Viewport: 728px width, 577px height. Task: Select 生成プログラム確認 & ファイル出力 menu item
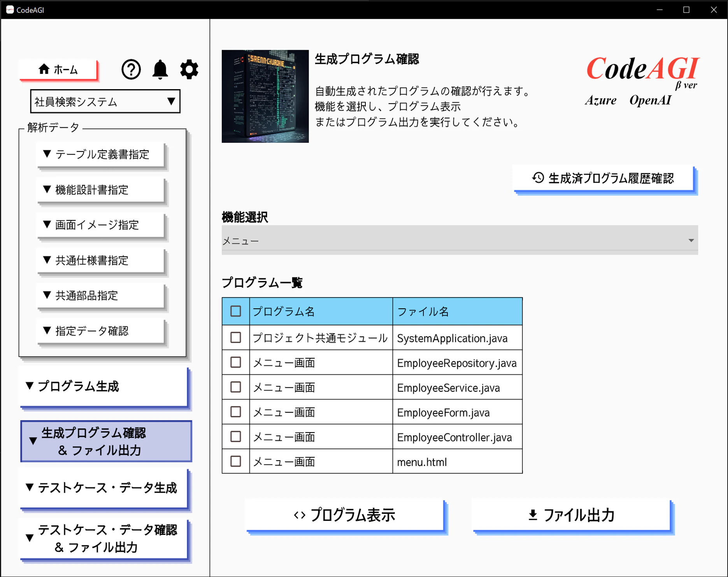106,441
